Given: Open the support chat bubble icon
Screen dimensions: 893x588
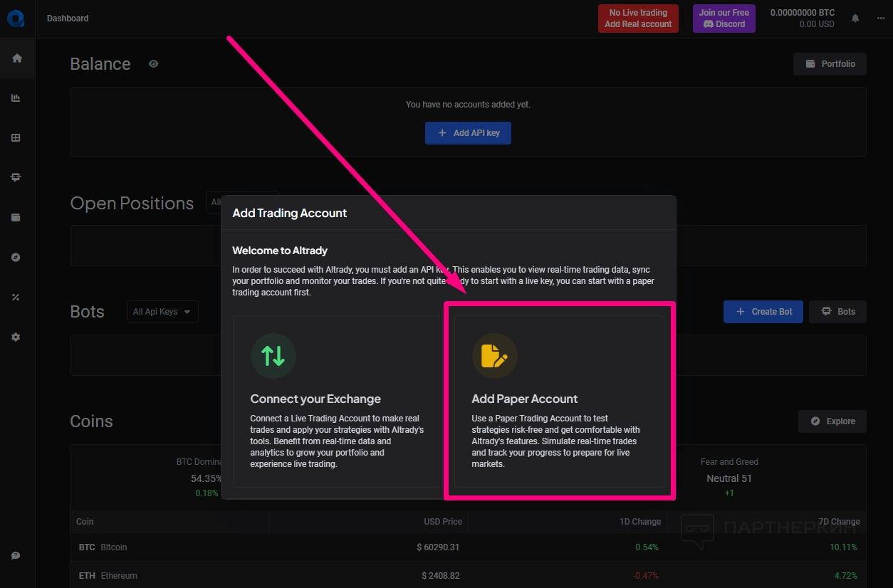Looking at the screenshot, I should [16, 555].
